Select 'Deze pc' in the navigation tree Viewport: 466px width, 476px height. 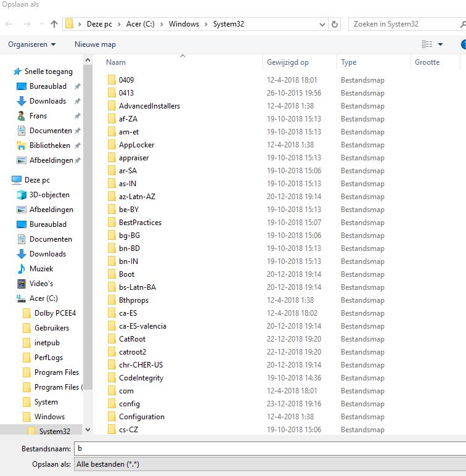[x=37, y=180]
